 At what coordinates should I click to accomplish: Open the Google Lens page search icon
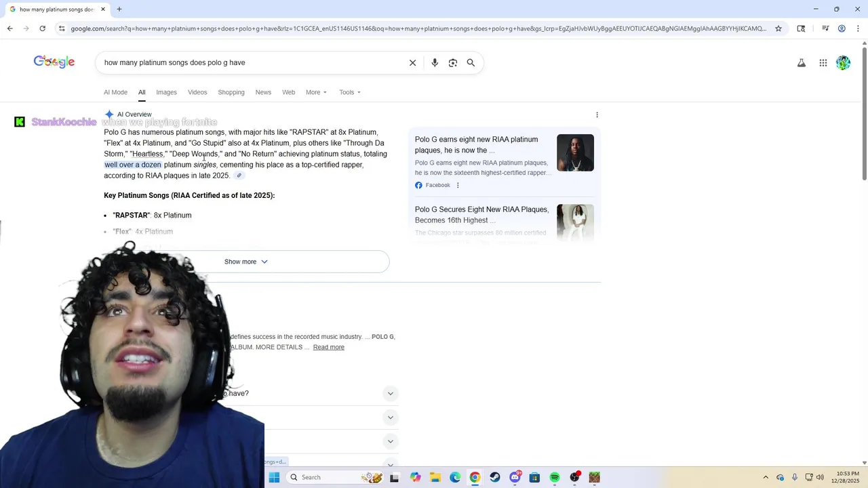tap(801, 28)
